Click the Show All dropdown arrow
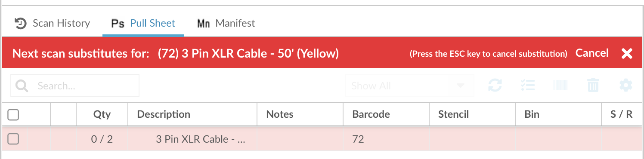 461,86
